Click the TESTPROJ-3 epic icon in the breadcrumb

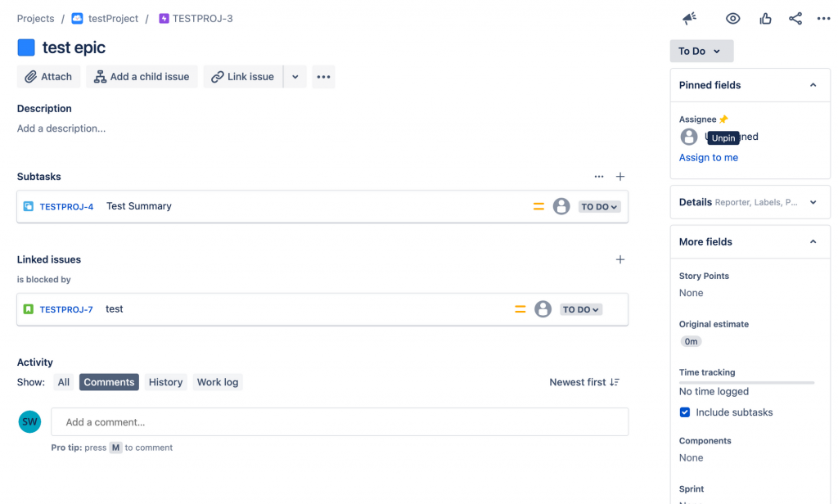point(164,19)
